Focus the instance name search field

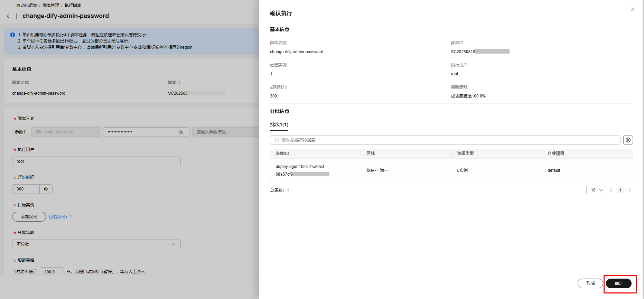445,140
